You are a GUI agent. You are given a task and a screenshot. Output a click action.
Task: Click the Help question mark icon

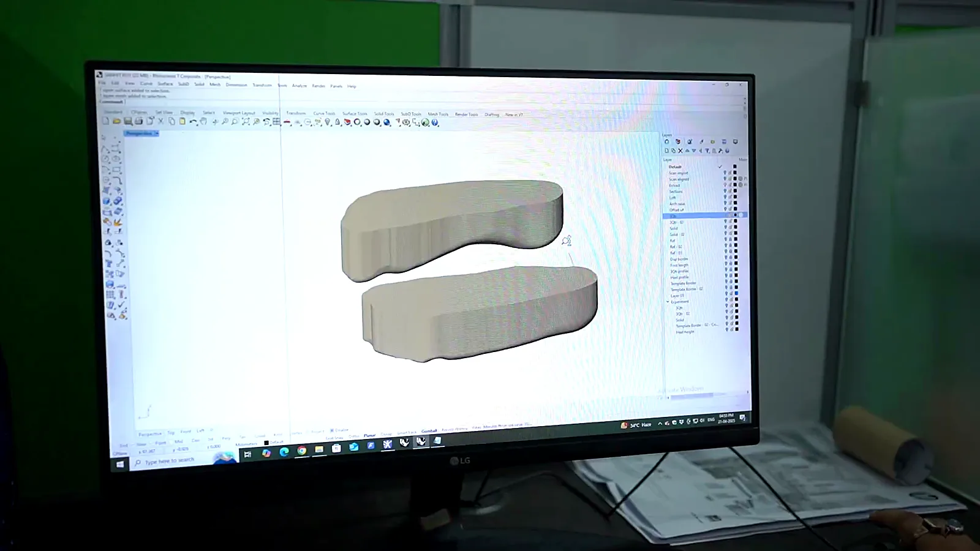(435, 122)
